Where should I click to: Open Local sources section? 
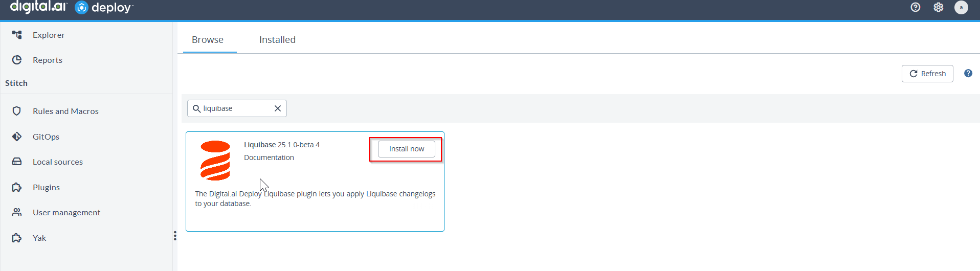[x=58, y=162]
